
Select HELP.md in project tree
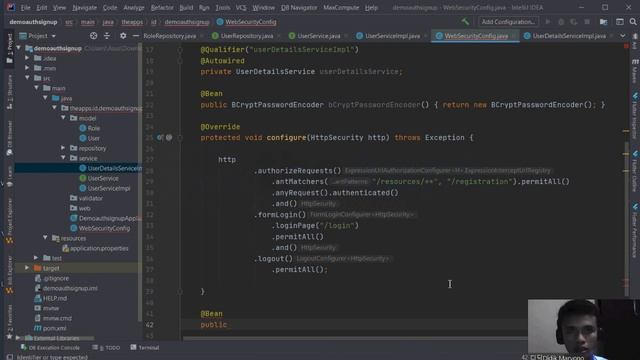click(x=55, y=298)
